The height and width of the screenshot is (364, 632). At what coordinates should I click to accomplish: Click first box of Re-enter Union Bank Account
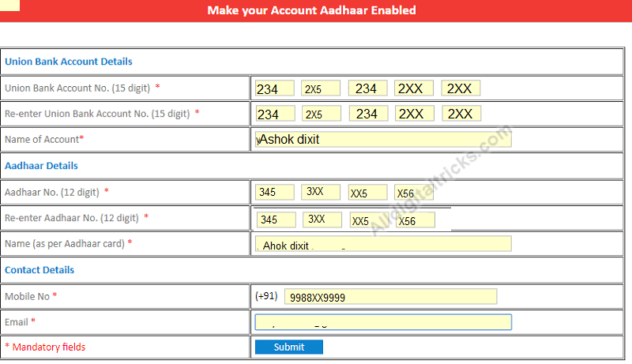coord(275,114)
